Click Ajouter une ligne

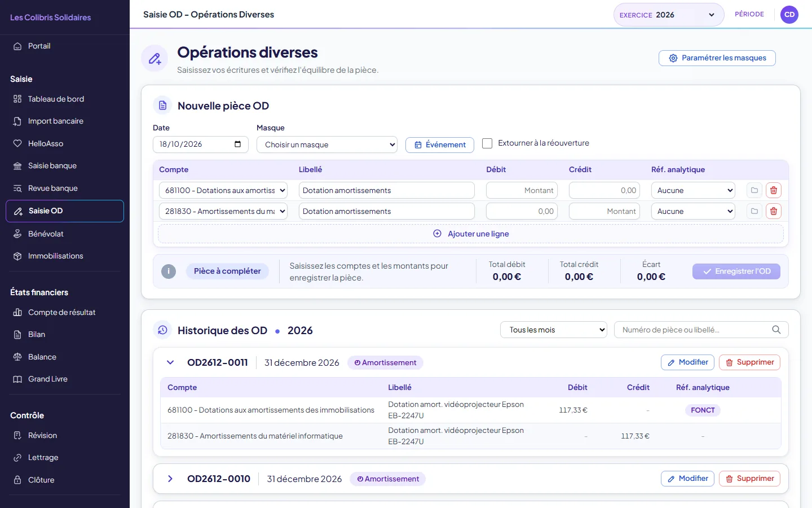coord(471,234)
